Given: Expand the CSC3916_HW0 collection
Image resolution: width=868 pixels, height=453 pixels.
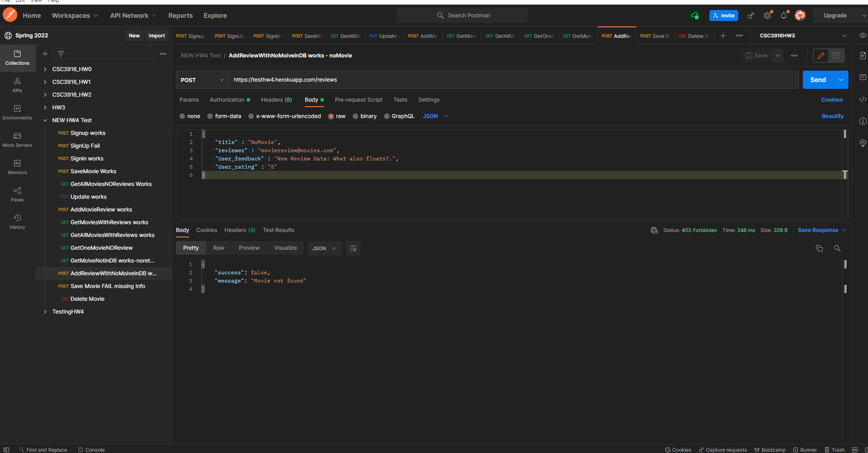Looking at the screenshot, I should [45, 69].
